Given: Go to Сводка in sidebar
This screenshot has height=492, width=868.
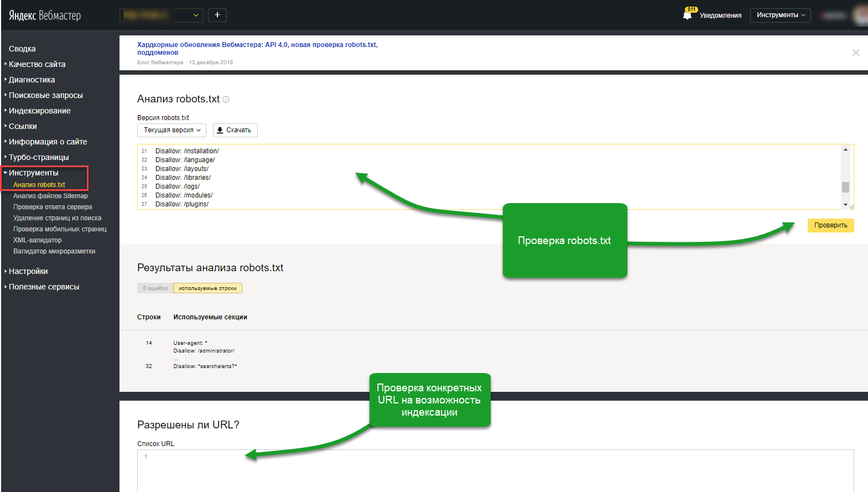Looking at the screenshot, I should pos(22,49).
